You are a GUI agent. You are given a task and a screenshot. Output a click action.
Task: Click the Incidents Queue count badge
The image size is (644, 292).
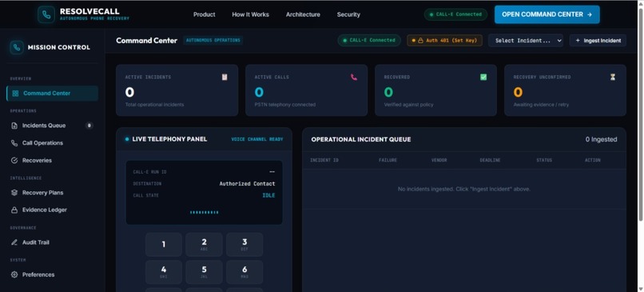click(89, 126)
